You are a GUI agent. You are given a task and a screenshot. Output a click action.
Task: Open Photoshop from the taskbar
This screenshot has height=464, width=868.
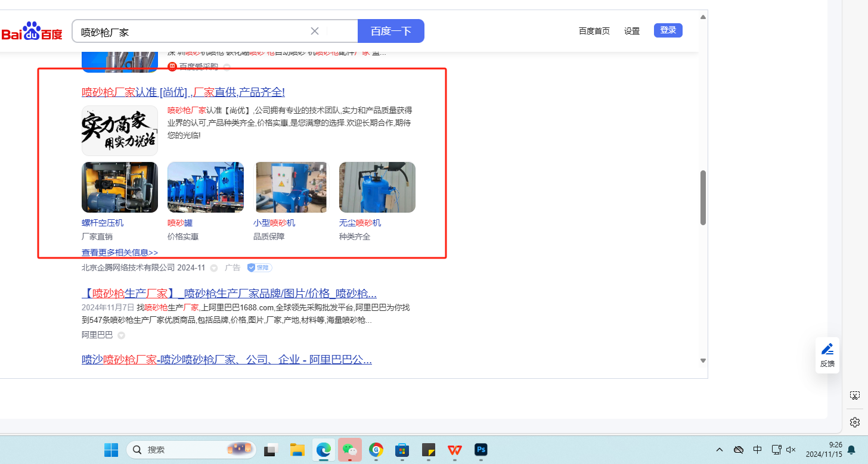pyautogui.click(x=480, y=450)
